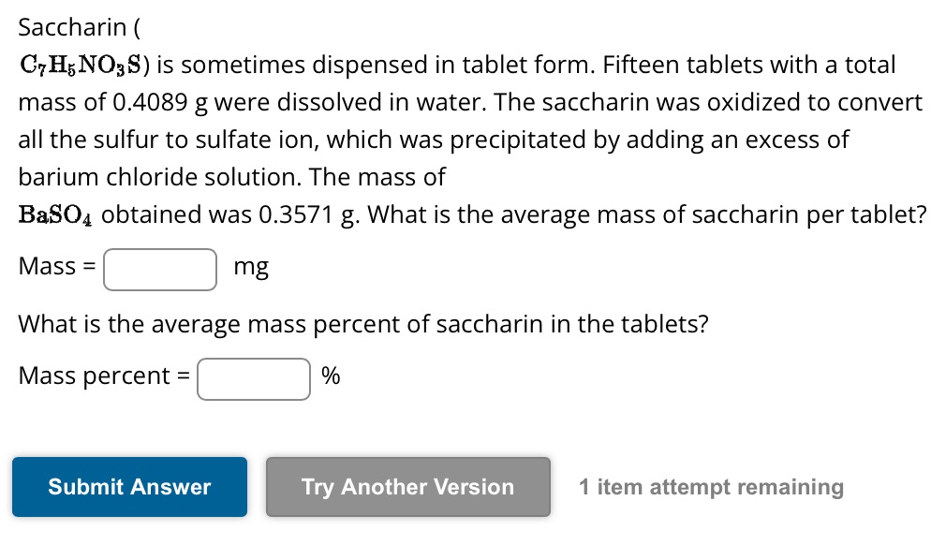Click the blue Submit Answer area
This screenshot has height=560, width=931.
tap(128, 487)
